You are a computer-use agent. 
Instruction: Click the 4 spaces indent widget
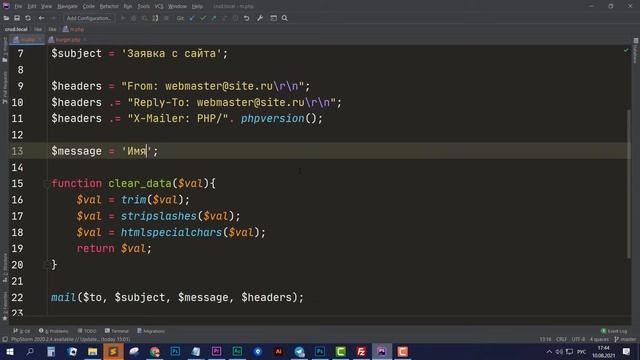(x=599, y=339)
